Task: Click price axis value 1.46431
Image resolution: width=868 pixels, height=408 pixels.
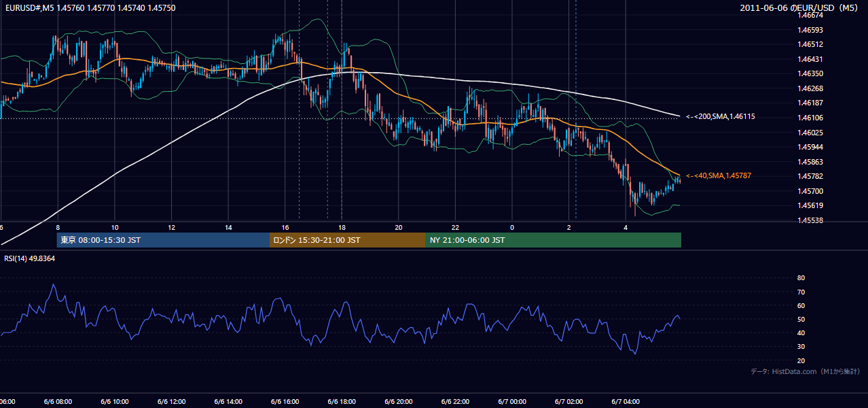Action: tap(811, 59)
